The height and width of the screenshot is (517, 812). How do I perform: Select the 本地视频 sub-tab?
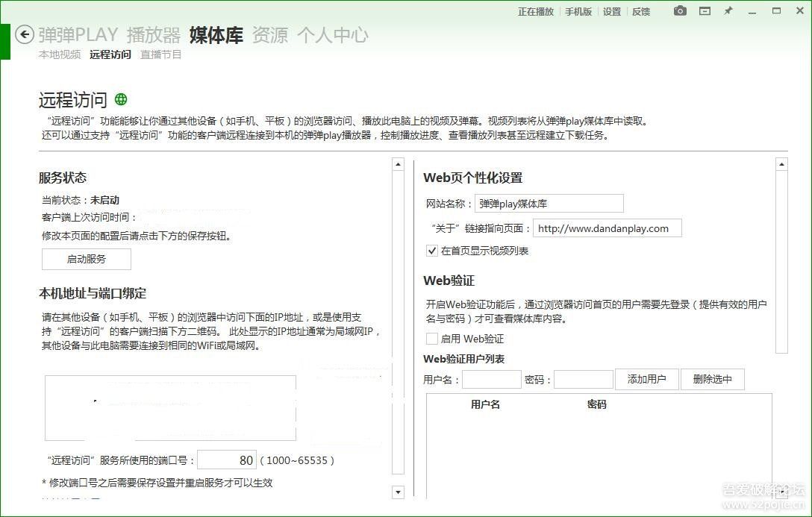(x=60, y=54)
